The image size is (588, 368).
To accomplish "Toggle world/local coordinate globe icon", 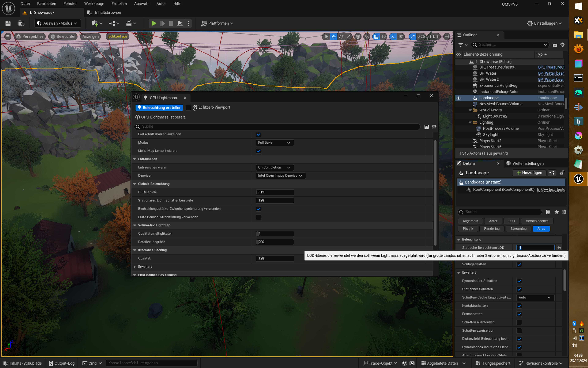I will [358, 36].
